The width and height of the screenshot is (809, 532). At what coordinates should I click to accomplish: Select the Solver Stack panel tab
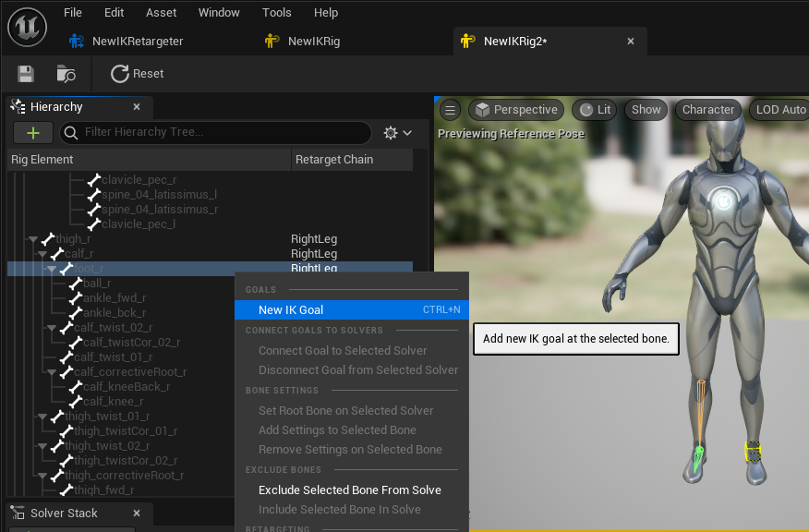coord(64,514)
